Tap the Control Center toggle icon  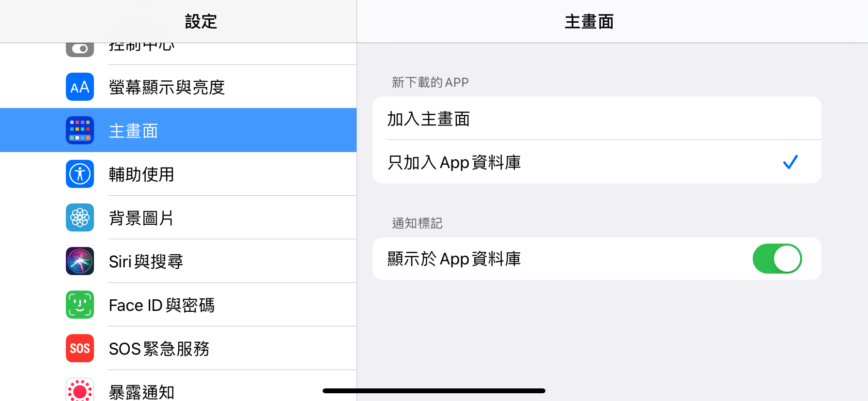pos(80,49)
